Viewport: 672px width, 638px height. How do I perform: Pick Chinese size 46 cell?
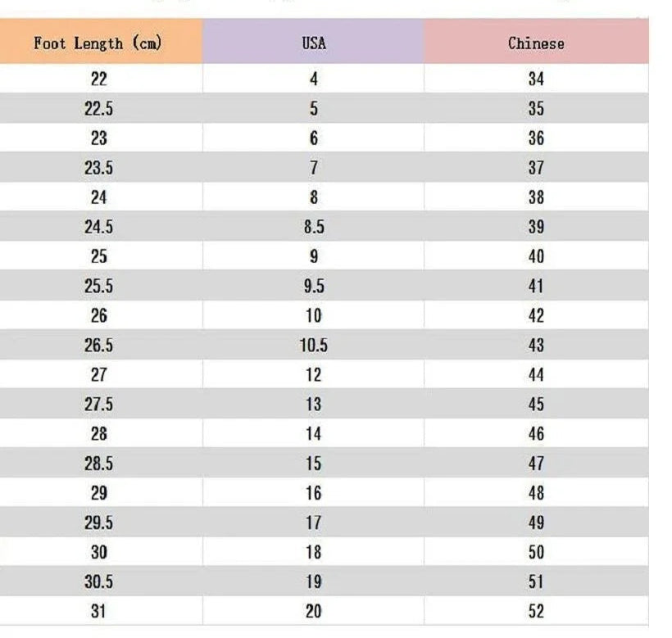point(536,434)
